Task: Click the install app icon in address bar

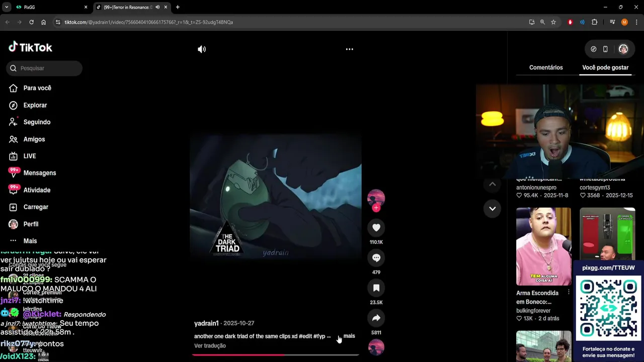Action: tap(532, 22)
